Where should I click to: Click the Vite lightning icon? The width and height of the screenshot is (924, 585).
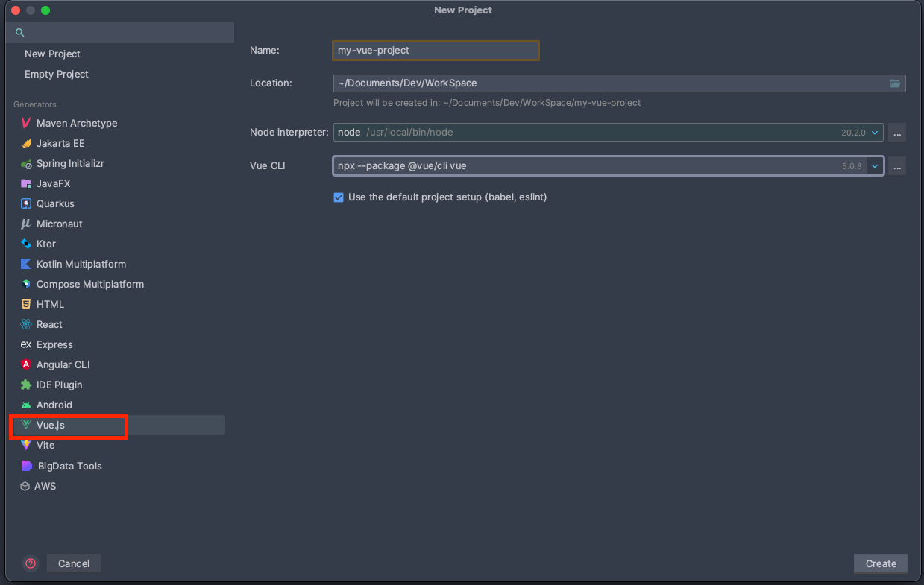26,445
